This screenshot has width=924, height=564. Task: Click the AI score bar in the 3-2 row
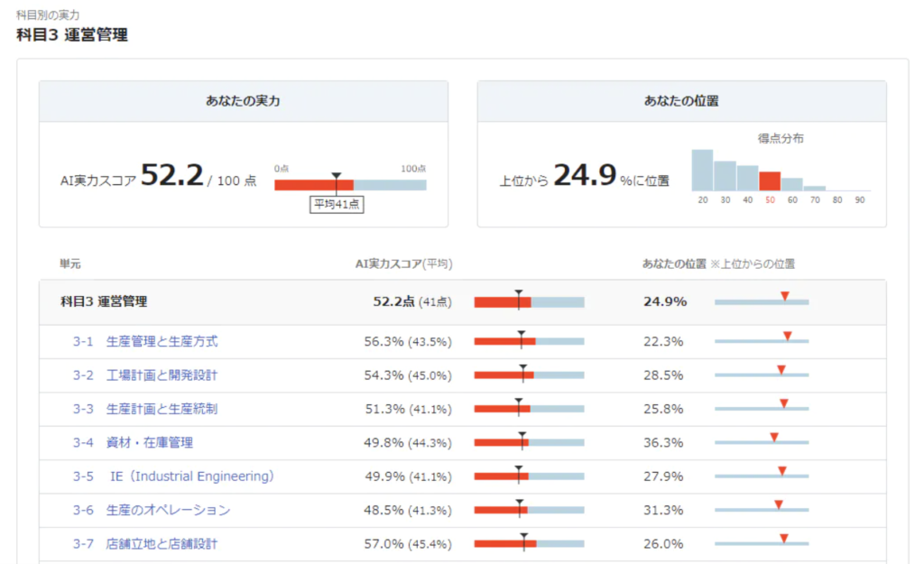529,374
